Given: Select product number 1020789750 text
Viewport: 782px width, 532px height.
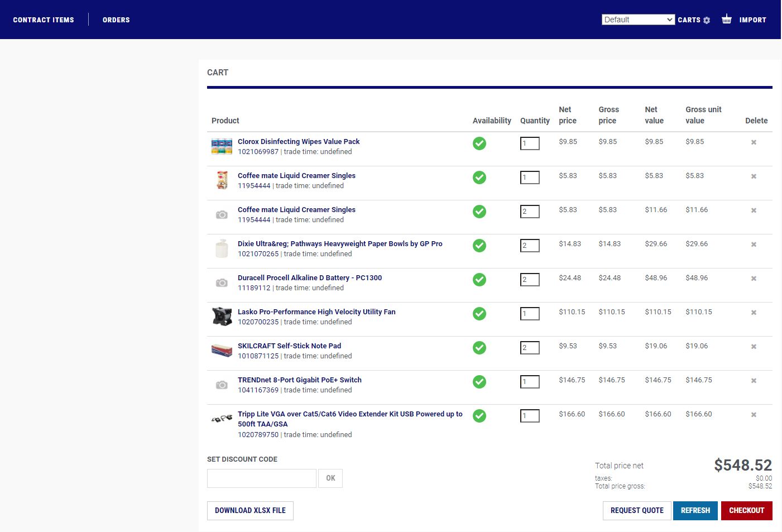Looking at the screenshot, I should pyautogui.click(x=258, y=435).
